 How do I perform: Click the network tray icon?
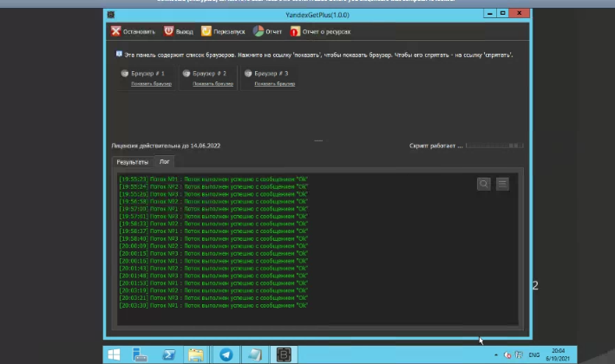[x=519, y=355]
